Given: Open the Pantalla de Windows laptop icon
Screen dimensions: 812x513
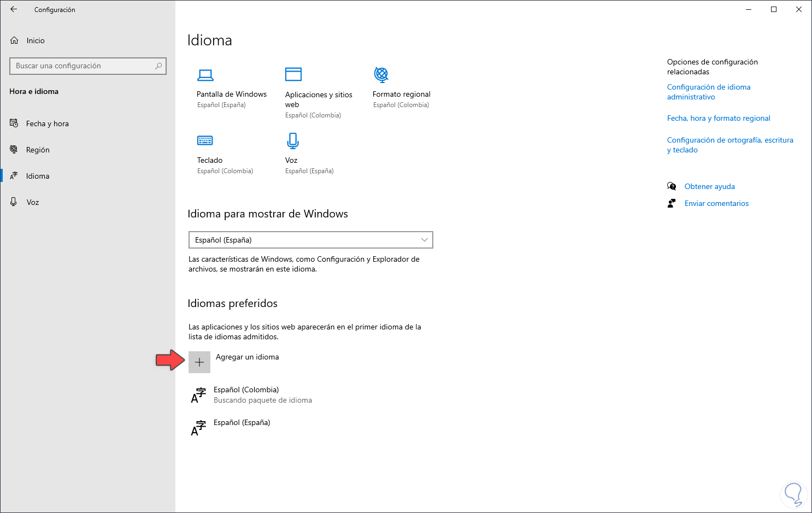Looking at the screenshot, I should (x=205, y=75).
